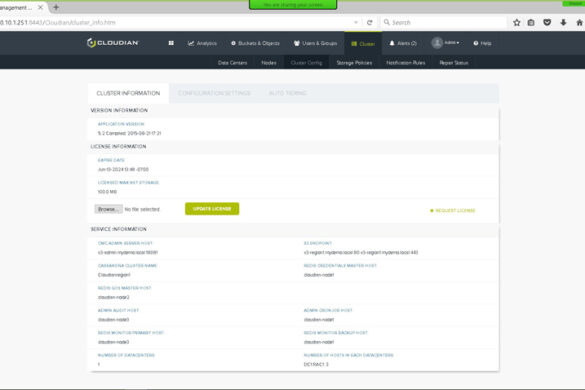Click the Pocket shield icon

[547, 22]
